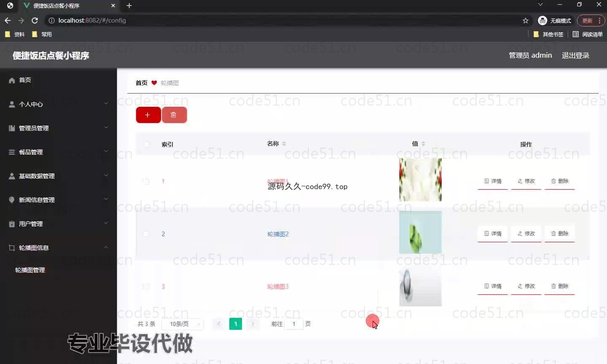Image resolution: width=607 pixels, height=364 pixels.
Task: Click the 前往 page number input
Action: (294, 324)
